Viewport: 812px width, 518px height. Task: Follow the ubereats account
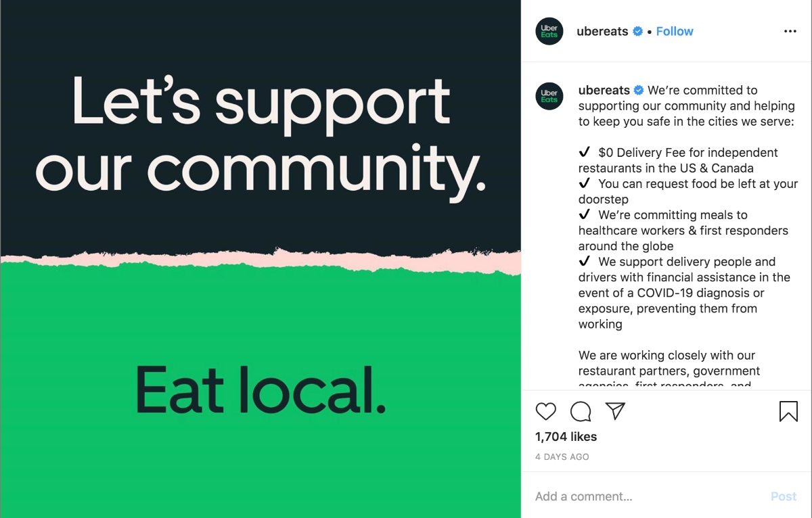click(675, 31)
